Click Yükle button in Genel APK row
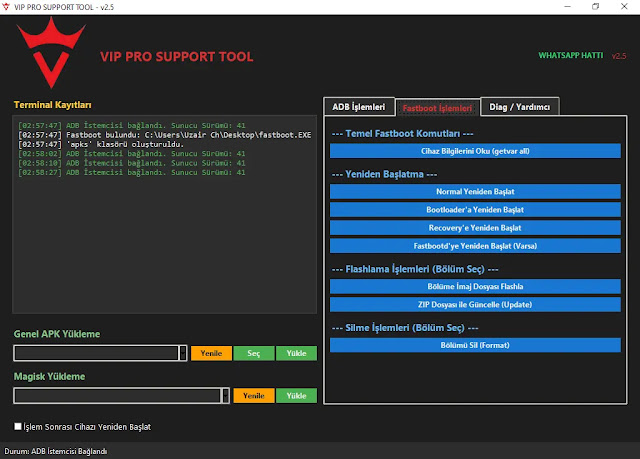The width and height of the screenshot is (640, 459). coord(296,353)
